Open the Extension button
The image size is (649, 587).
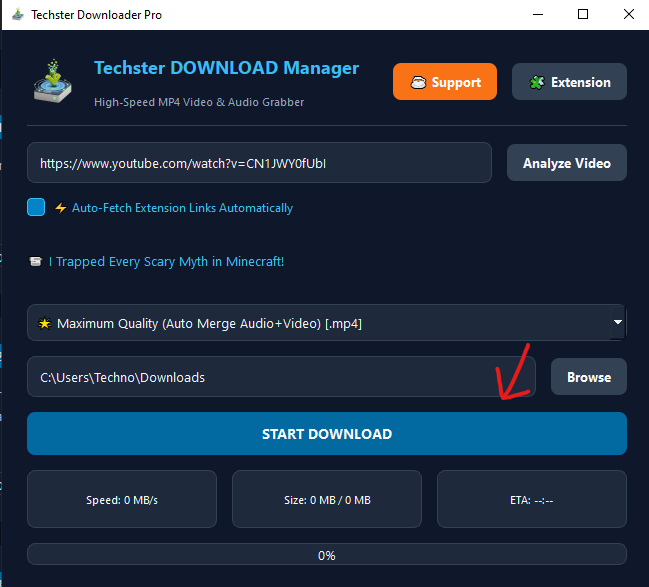click(569, 82)
